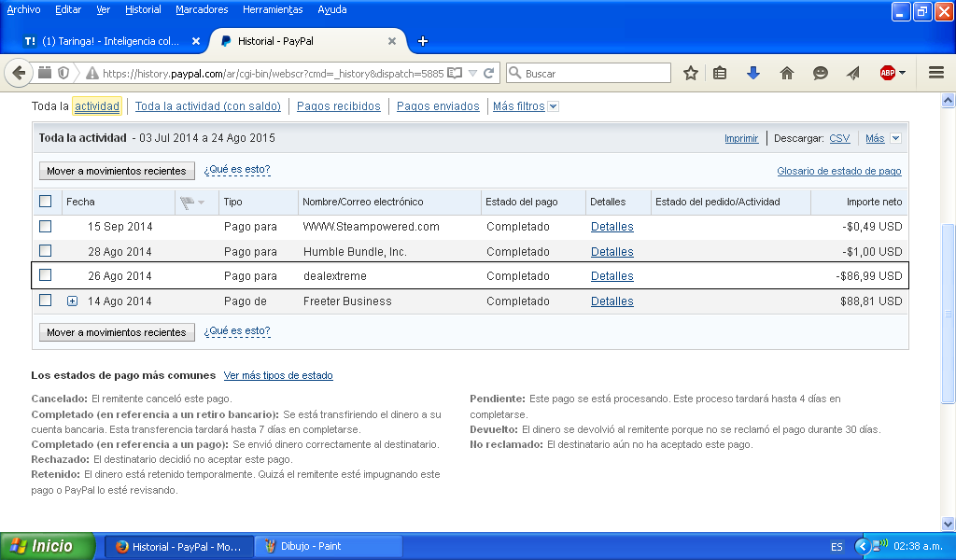Open Adblock Plus dropdown arrow
Screen dimensions: 956x560
pos(903,73)
